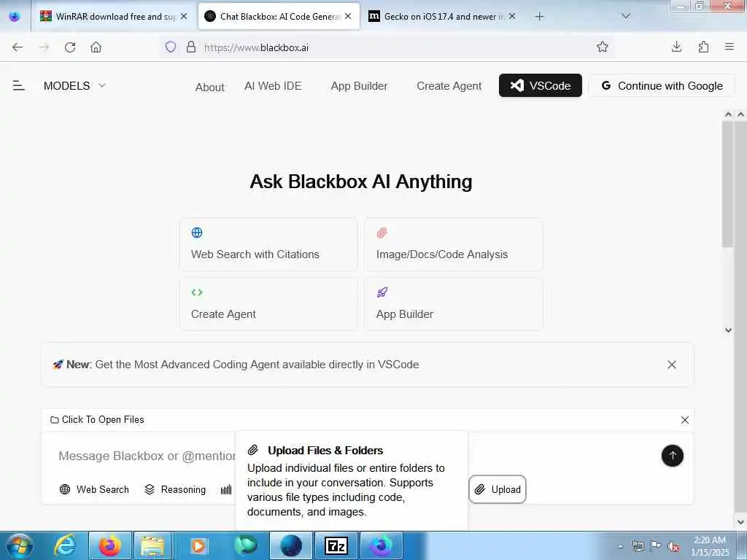Viewport: 747px width, 560px height.
Task: Select Create Agent in top navigation
Action: [449, 86]
